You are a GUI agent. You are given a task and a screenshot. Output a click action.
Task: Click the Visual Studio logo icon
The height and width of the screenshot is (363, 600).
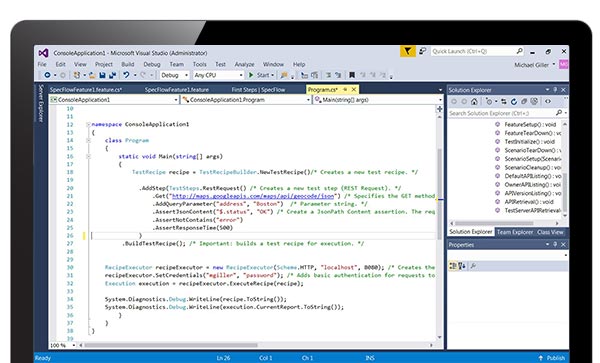point(43,53)
